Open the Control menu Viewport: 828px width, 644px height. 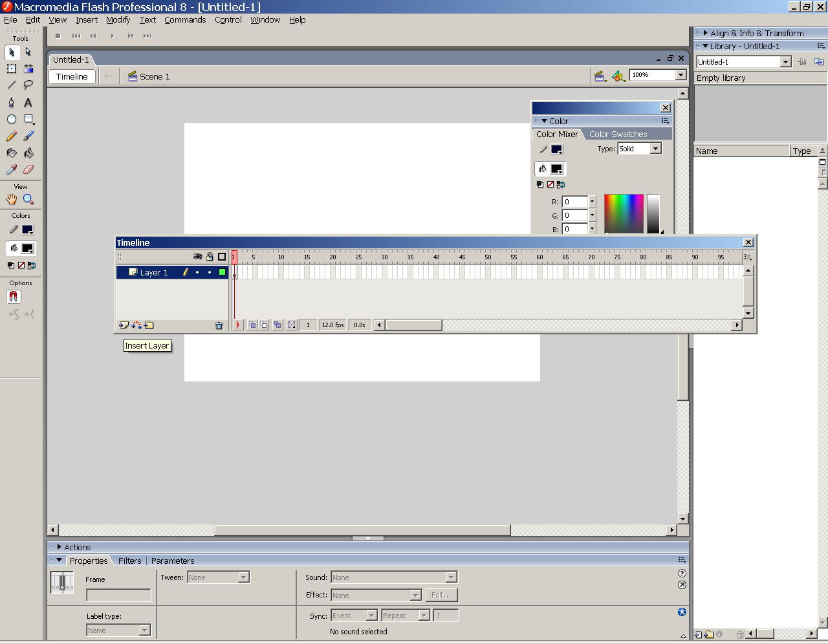pos(228,20)
